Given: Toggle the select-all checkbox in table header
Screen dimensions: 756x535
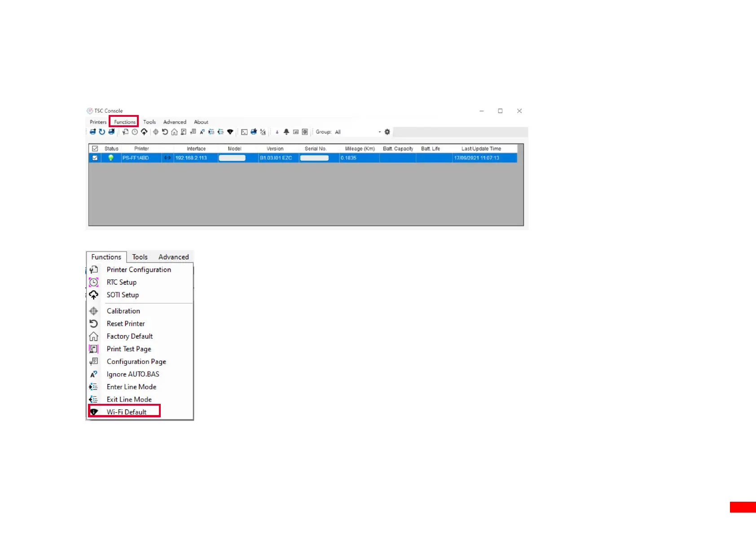Looking at the screenshot, I should click(95, 149).
